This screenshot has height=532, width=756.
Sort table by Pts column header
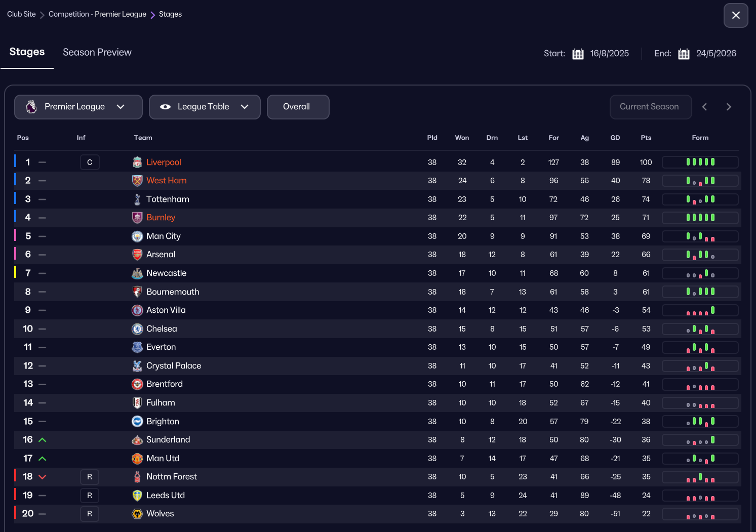tap(646, 138)
